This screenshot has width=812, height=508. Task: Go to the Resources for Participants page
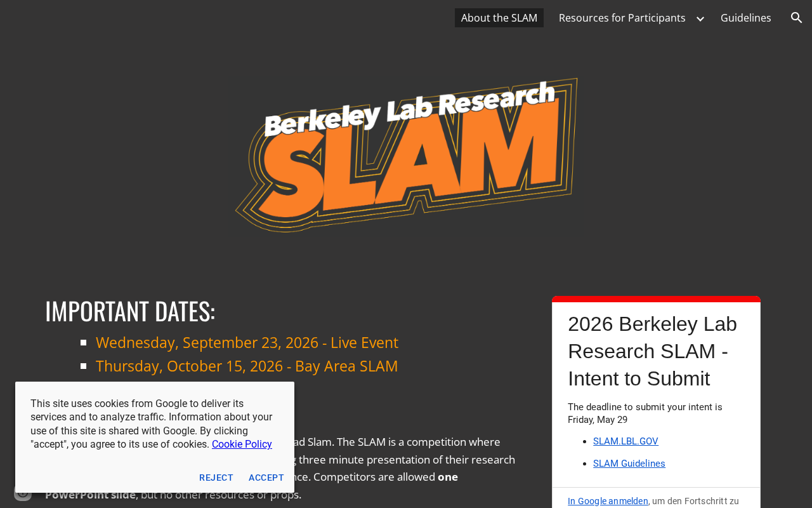(622, 18)
